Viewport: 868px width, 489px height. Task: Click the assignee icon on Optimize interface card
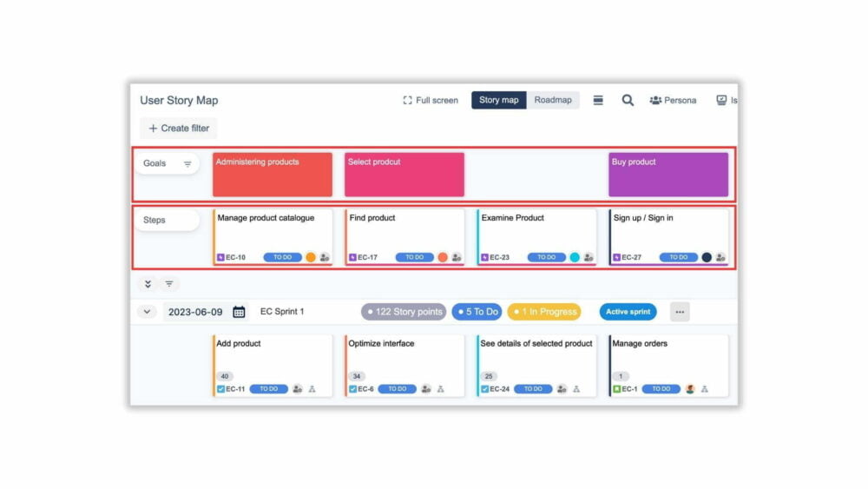point(426,389)
